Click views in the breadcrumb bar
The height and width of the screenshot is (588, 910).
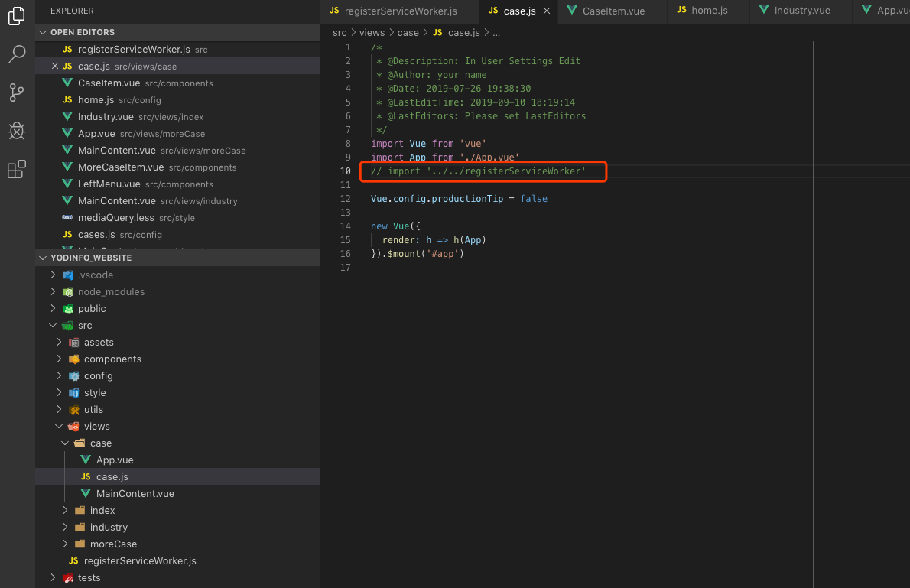coord(372,32)
